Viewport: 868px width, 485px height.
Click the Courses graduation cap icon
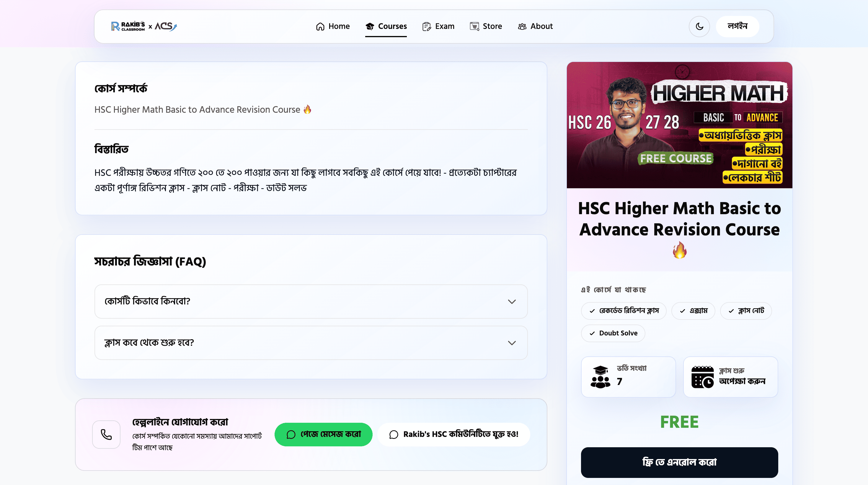point(370,26)
